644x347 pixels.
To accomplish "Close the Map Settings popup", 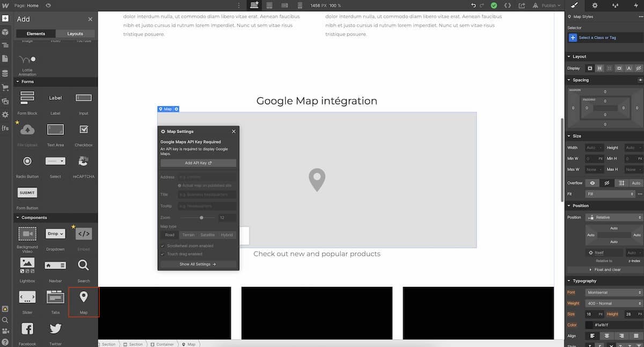I will (x=233, y=131).
